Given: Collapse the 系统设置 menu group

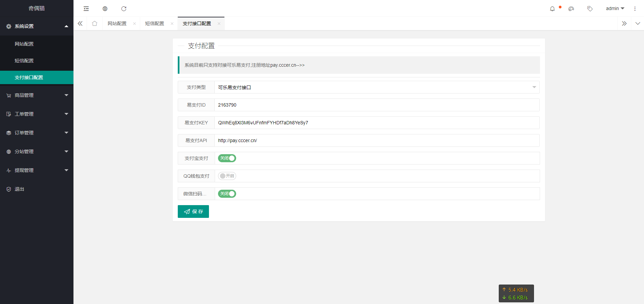Looking at the screenshot, I should (66, 26).
